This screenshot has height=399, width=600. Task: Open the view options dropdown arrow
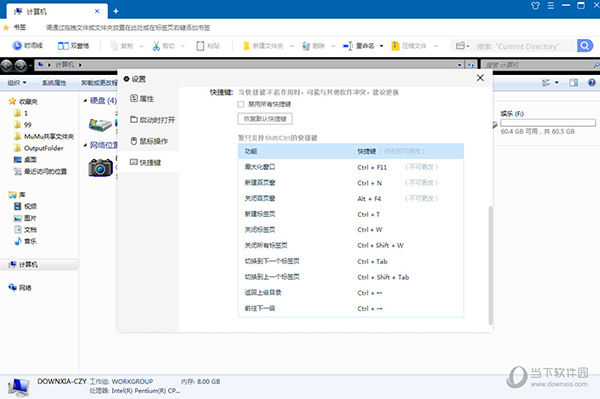click(x=557, y=82)
